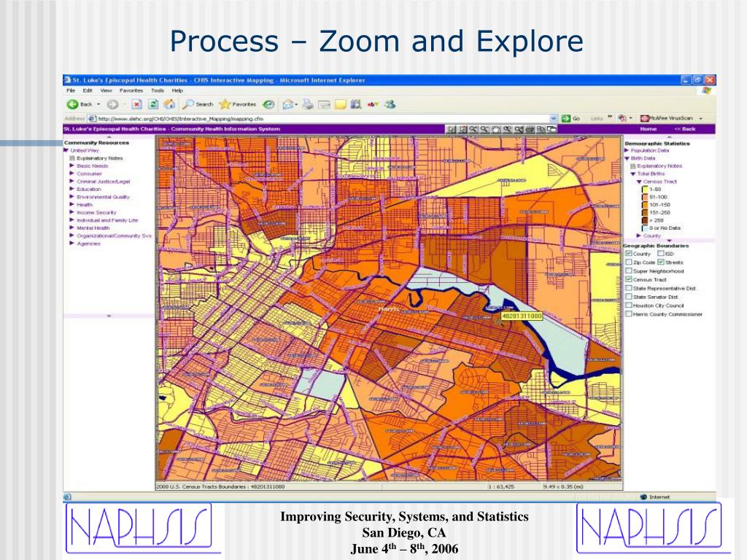Click the first icon in map toolbar

[x=451, y=129]
